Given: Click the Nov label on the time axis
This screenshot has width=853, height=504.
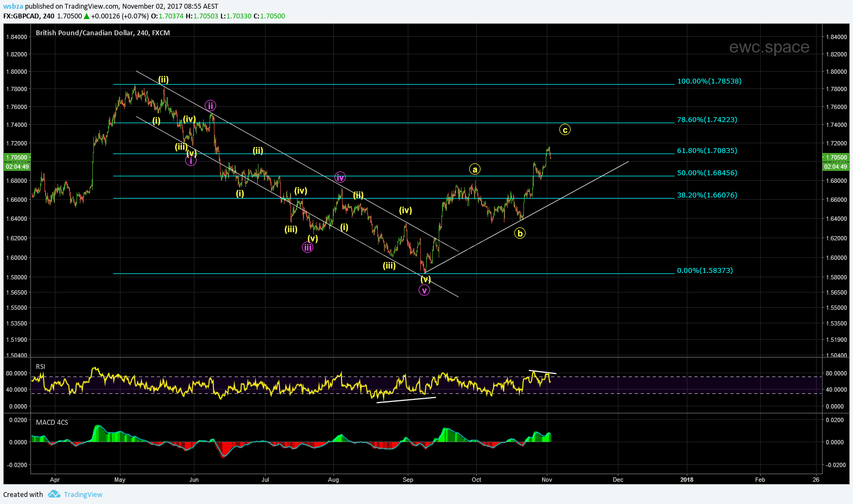Looking at the screenshot, I should tap(547, 480).
